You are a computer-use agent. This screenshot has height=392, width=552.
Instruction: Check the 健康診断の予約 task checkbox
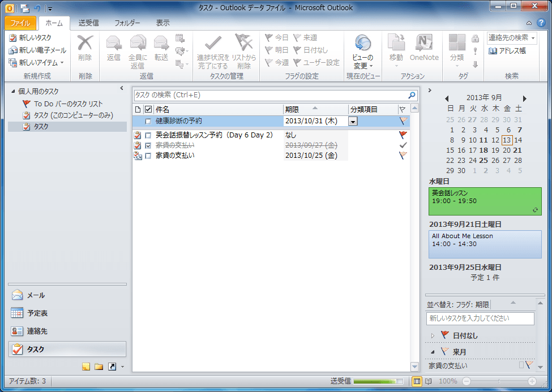point(148,122)
